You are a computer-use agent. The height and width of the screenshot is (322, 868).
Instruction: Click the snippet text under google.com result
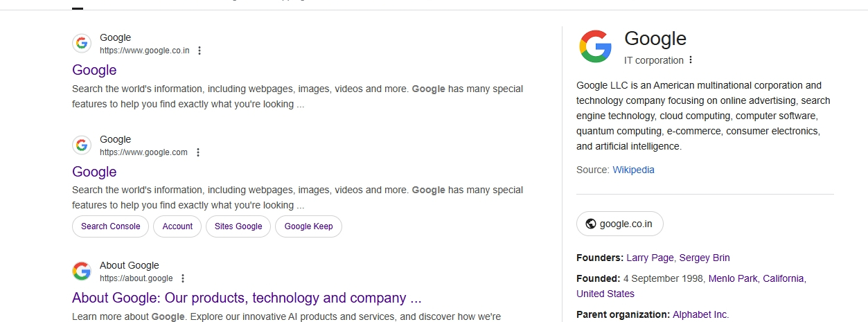297,197
